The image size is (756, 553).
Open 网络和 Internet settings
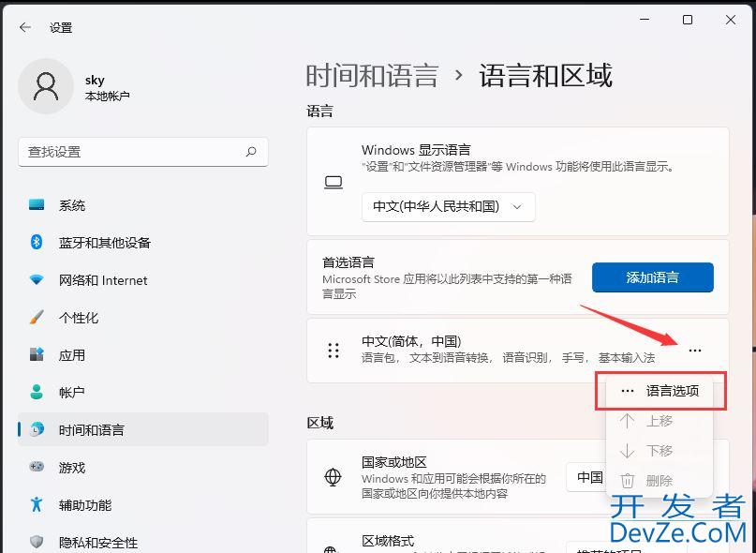142,280
